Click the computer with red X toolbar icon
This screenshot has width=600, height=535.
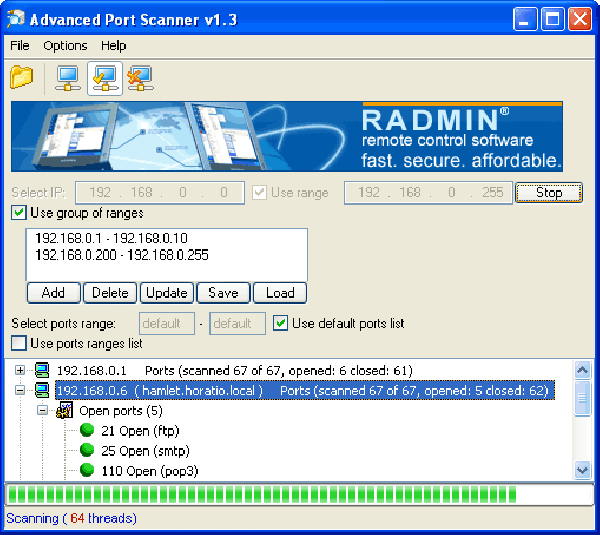point(140,78)
